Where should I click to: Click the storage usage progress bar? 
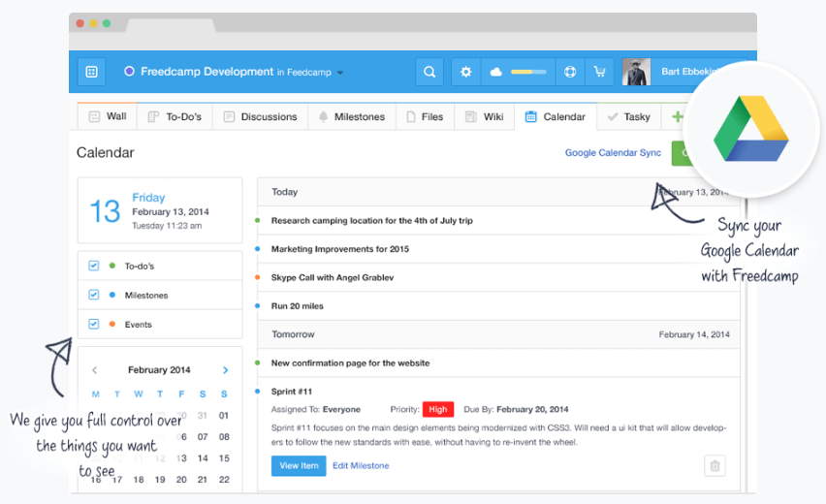(528, 72)
